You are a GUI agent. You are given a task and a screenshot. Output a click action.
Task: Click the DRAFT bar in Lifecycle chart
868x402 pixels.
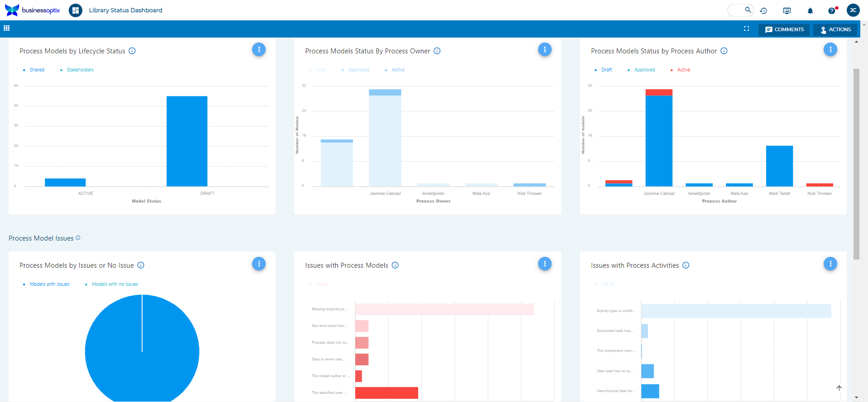pyautogui.click(x=187, y=141)
